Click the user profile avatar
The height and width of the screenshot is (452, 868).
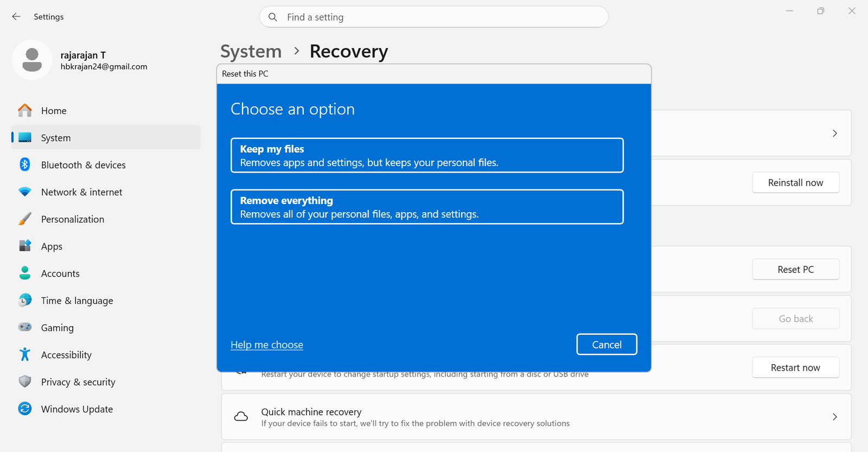(x=32, y=60)
